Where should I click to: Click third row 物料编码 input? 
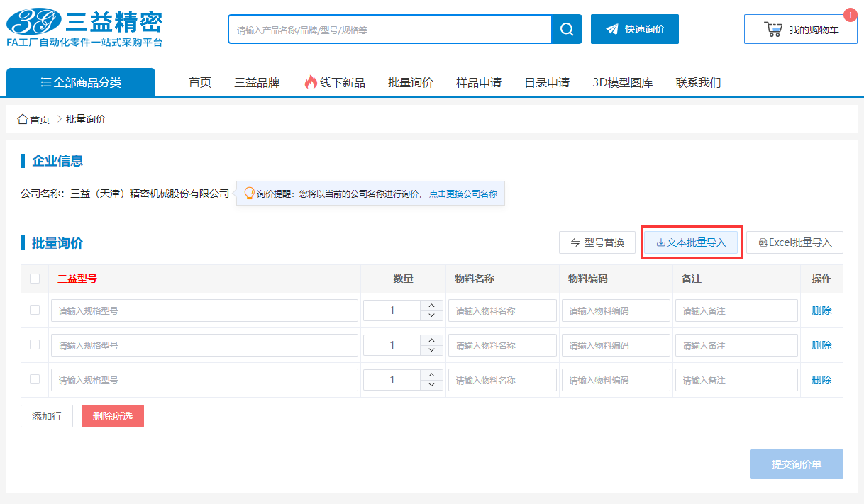coord(616,380)
